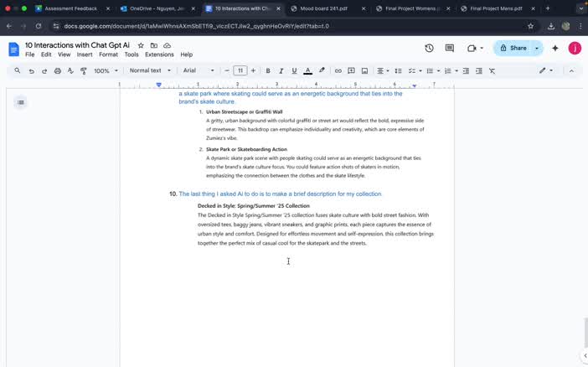Open numbered list style arrow
Viewport: 588px width, 367px height.
pos(456,70)
